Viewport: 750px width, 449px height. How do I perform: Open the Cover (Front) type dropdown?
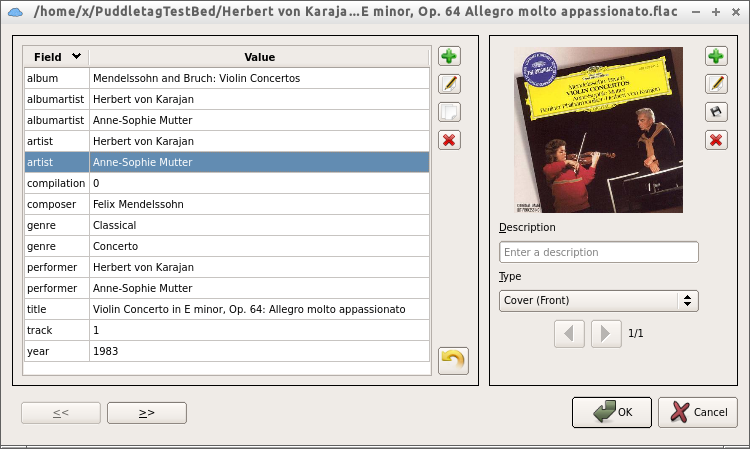[x=598, y=300]
